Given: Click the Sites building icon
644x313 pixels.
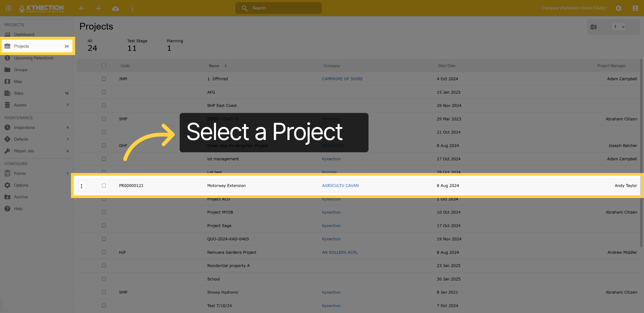Looking at the screenshot, I should (8, 93).
